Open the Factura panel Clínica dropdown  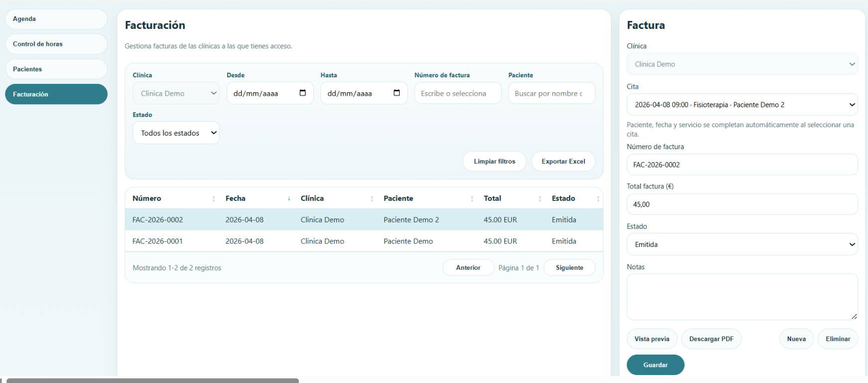pos(742,64)
